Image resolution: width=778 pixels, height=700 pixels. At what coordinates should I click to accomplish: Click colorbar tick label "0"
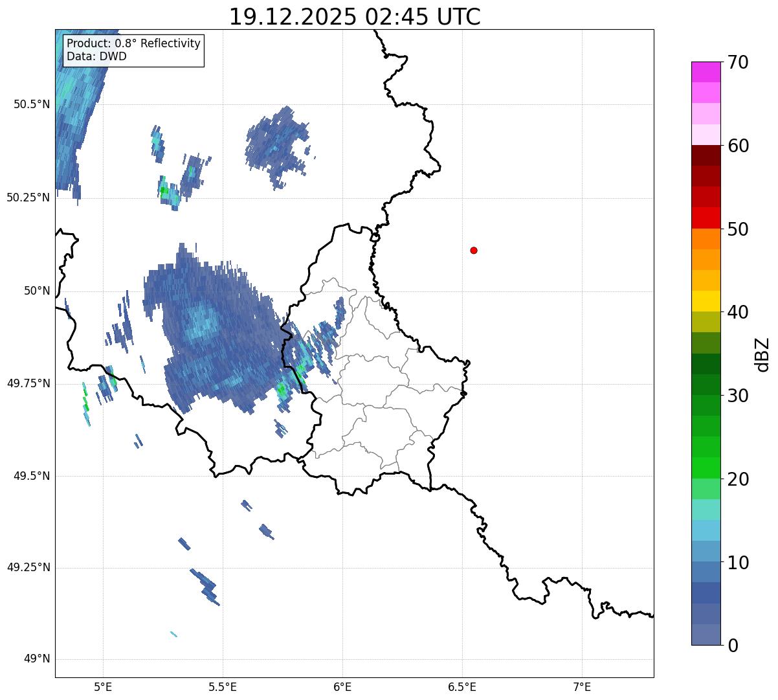click(x=733, y=646)
